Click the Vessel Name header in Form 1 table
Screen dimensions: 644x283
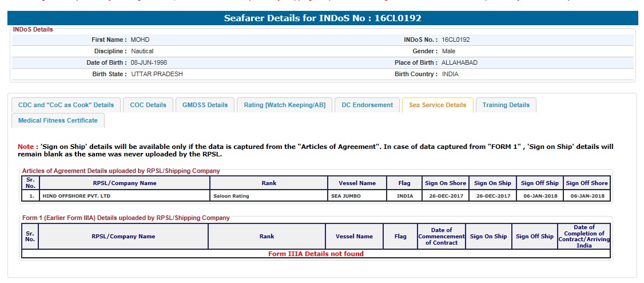pyautogui.click(x=356, y=236)
